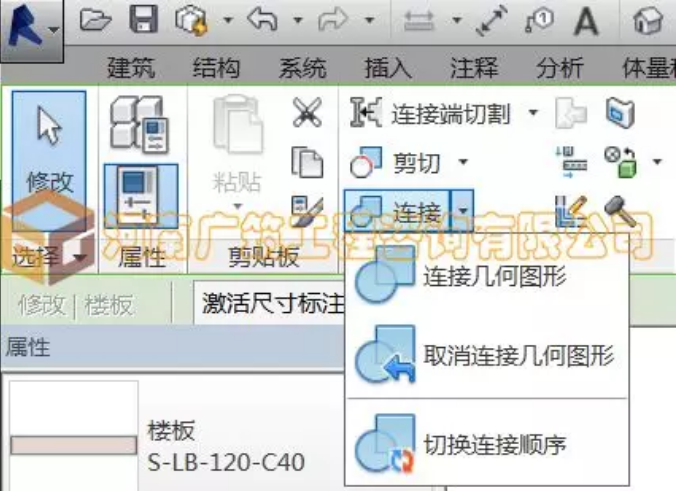Click the 属性 panel label under ribbon
This screenshot has height=491, width=676.
tap(142, 258)
